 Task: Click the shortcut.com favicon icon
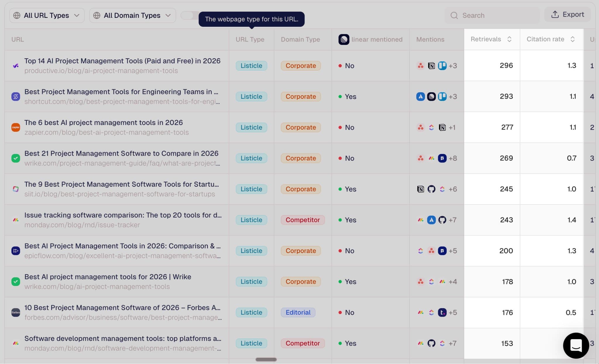(x=16, y=96)
